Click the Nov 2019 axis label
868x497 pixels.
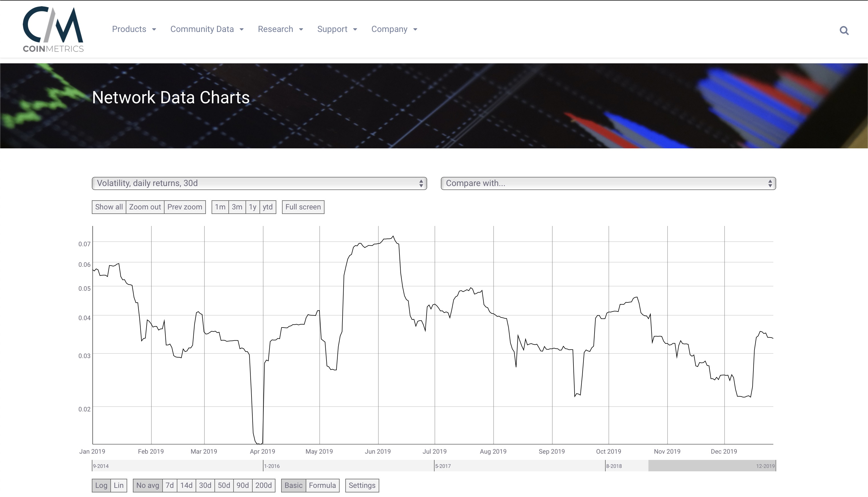667,451
